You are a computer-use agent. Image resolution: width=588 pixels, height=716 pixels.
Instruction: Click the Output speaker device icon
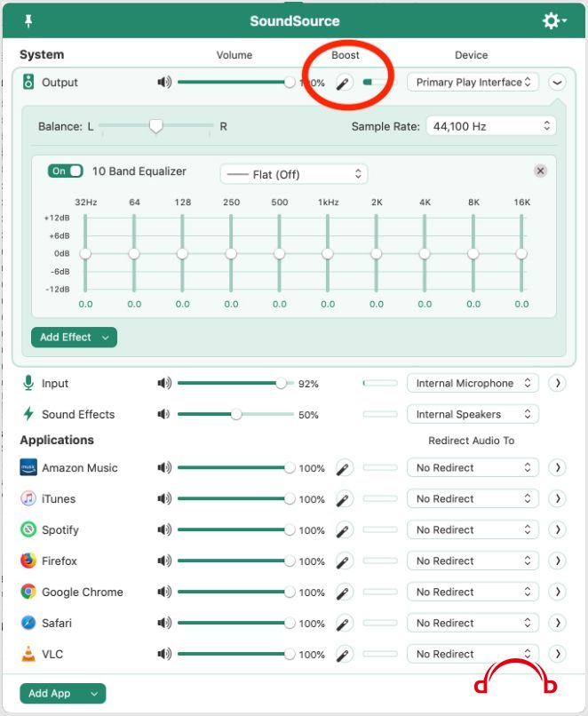tap(28, 83)
